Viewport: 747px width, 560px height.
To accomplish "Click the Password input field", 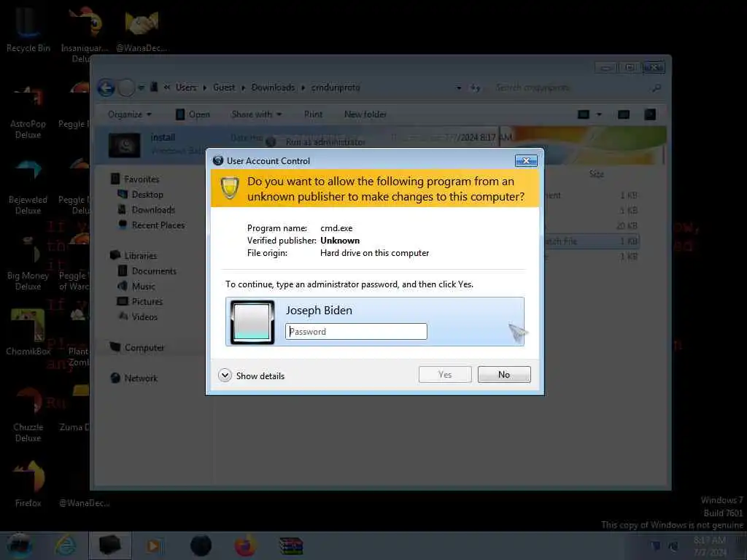I will [356, 332].
